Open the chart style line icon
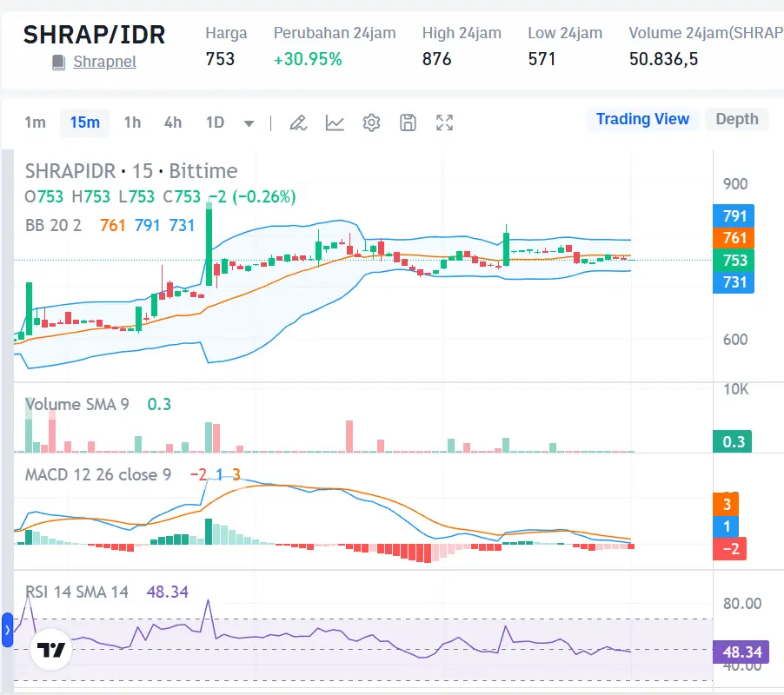784x695 pixels. [335, 122]
